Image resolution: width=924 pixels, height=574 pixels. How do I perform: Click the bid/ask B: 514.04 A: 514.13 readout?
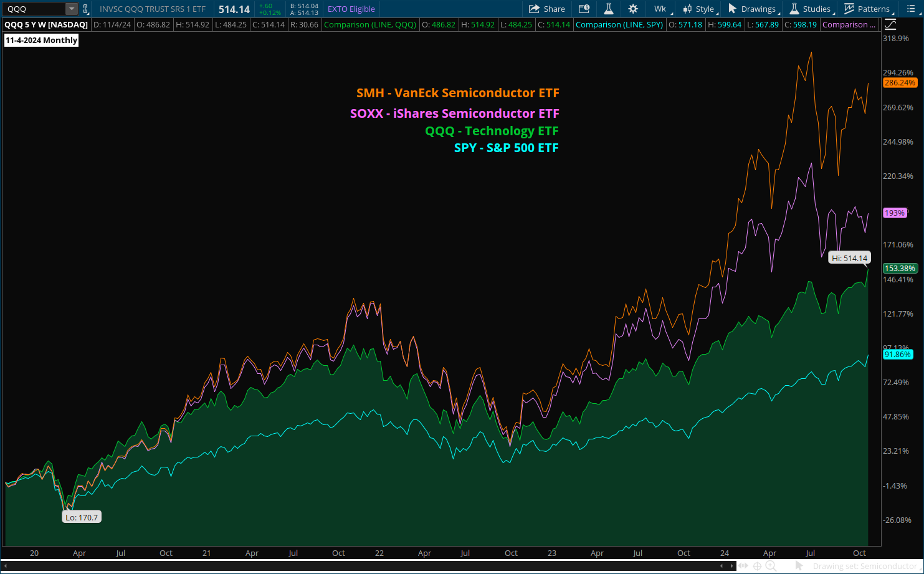point(304,9)
